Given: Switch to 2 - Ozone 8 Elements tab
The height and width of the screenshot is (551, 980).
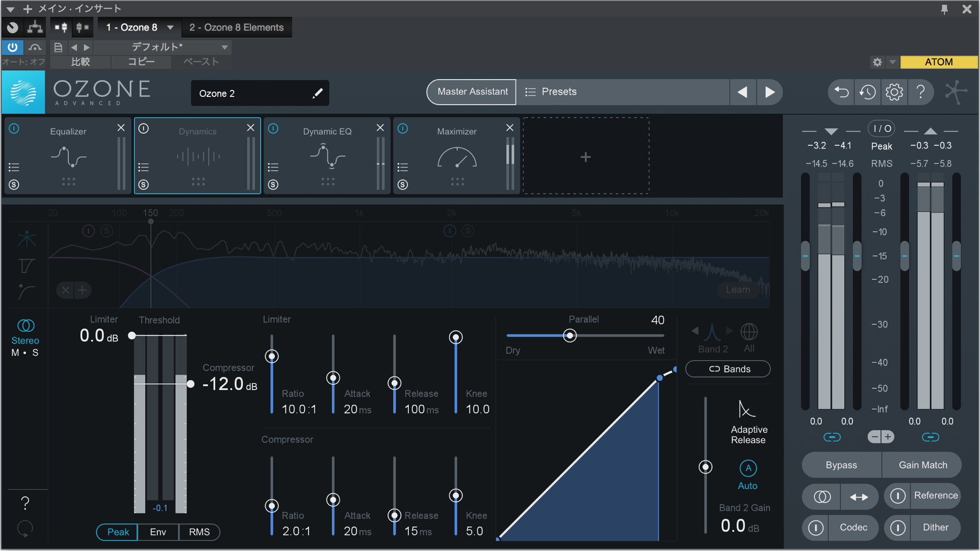Looking at the screenshot, I should [x=237, y=28].
